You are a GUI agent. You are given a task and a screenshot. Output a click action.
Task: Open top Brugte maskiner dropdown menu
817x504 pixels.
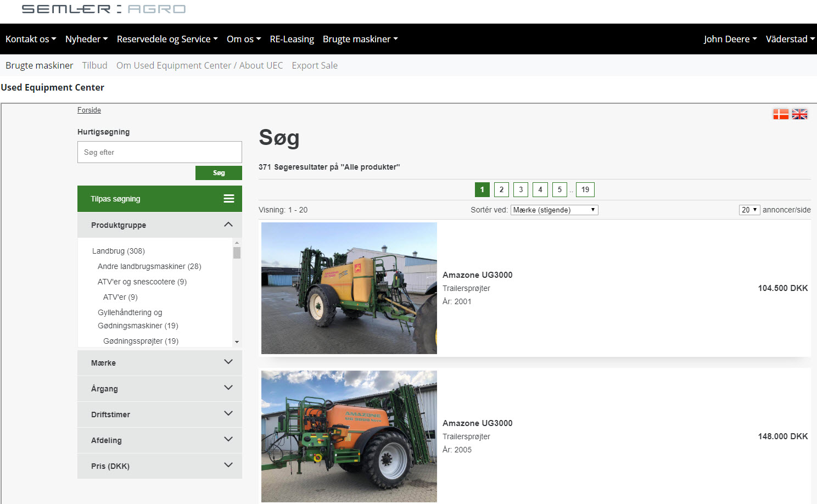coord(360,39)
